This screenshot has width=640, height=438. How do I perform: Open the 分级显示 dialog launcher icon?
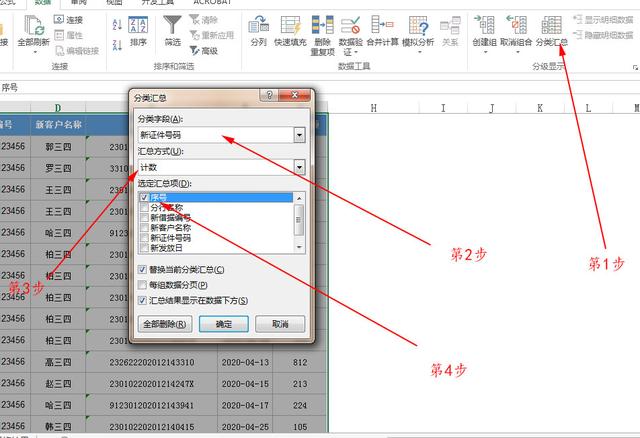click(x=635, y=67)
